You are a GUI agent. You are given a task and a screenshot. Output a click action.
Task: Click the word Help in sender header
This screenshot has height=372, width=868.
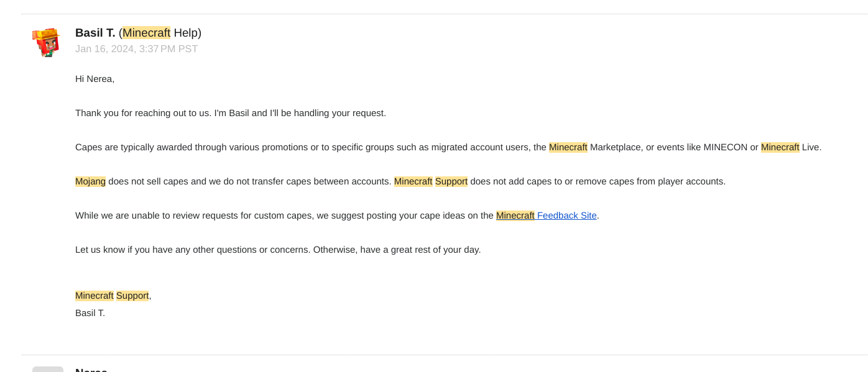(185, 33)
